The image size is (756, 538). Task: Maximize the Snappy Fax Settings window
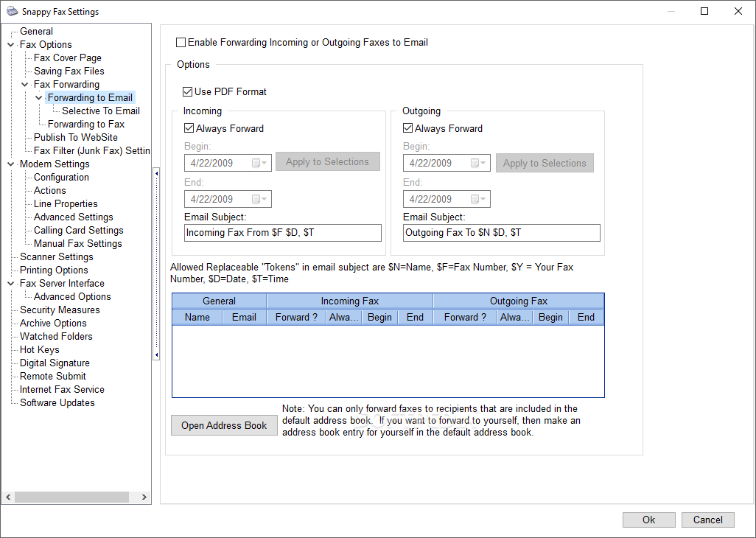704,11
